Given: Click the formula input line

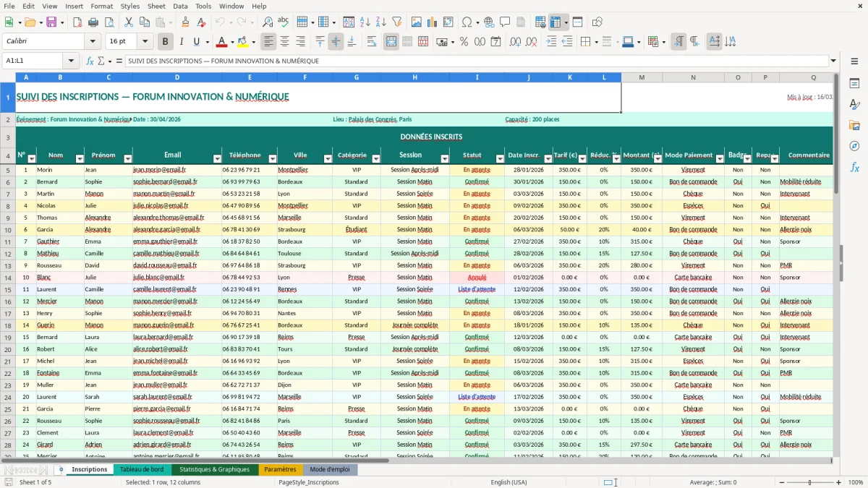Looking at the screenshot, I should tap(477, 61).
